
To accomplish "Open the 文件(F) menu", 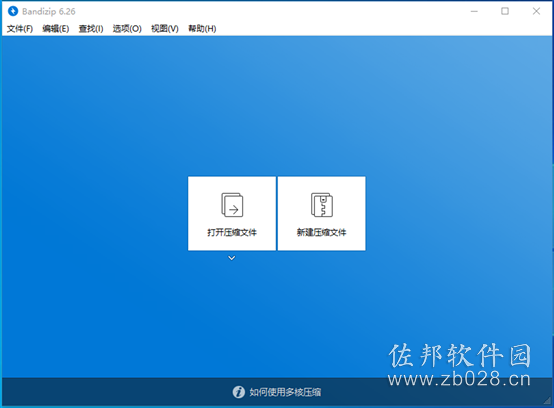I will point(20,29).
